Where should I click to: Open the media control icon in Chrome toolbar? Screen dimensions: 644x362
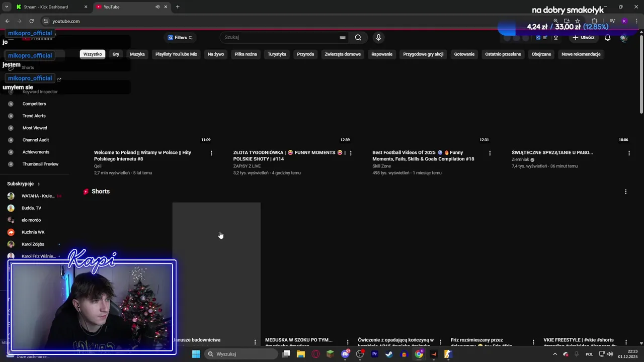[612, 21]
